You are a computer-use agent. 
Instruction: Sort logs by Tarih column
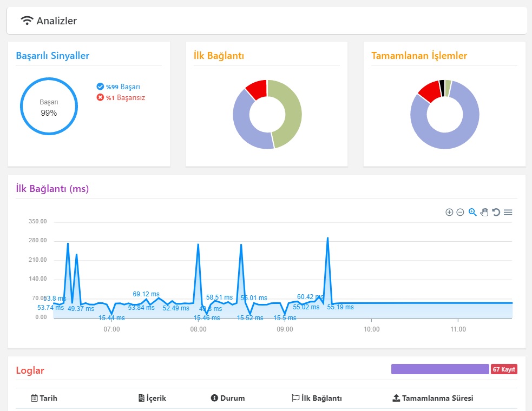pos(44,398)
